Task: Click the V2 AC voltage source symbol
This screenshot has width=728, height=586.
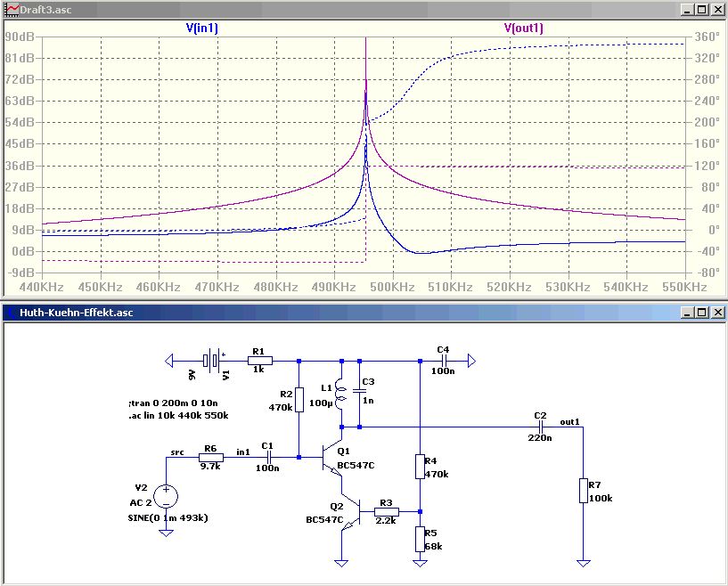Action: coord(166,496)
